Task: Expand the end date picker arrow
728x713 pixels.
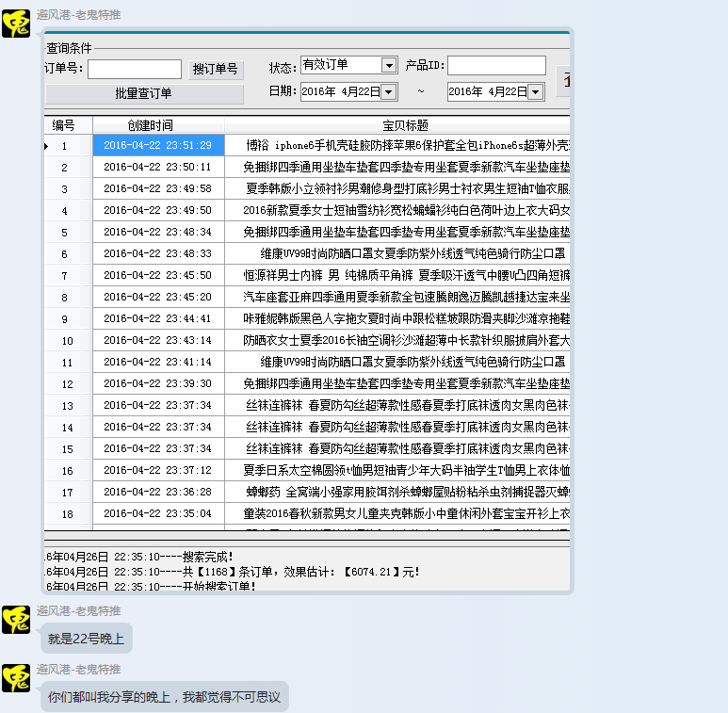Action: click(535, 91)
